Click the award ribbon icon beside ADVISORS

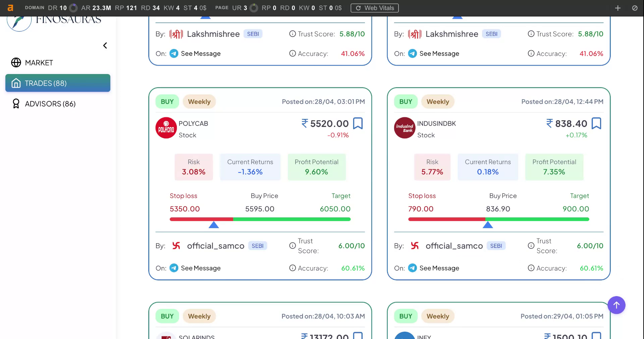[x=16, y=104]
